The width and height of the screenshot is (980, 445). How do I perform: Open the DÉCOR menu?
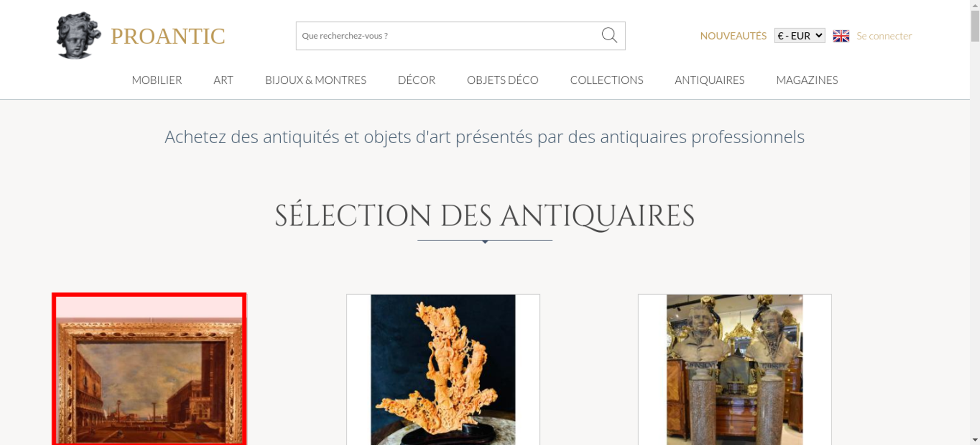pyautogui.click(x=416, y=80)
